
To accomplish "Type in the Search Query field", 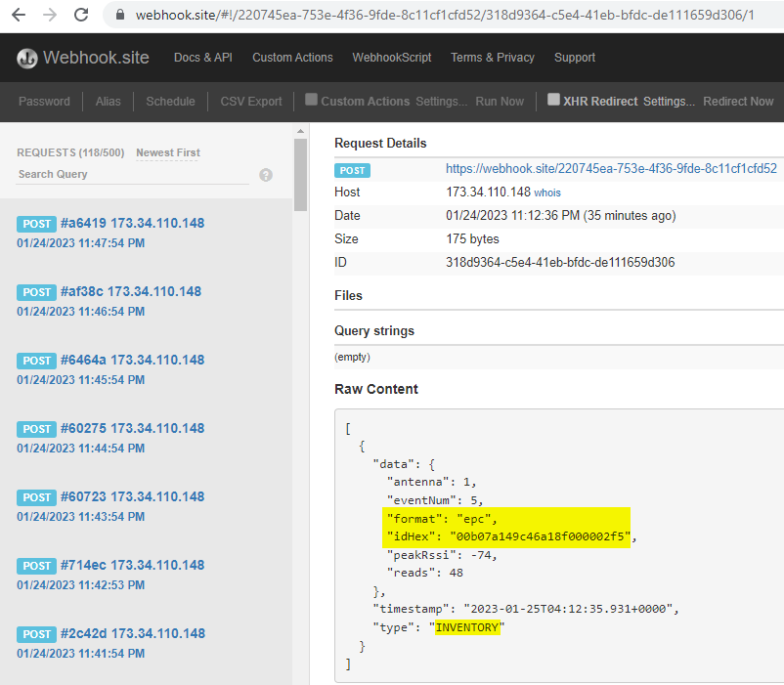I will pyautogui.click(x=132, y=174).
